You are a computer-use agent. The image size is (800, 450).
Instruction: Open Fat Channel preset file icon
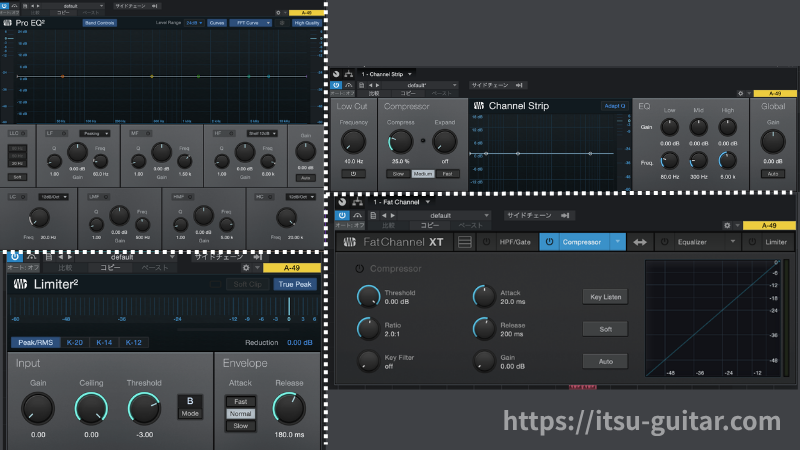coord(373,215)
